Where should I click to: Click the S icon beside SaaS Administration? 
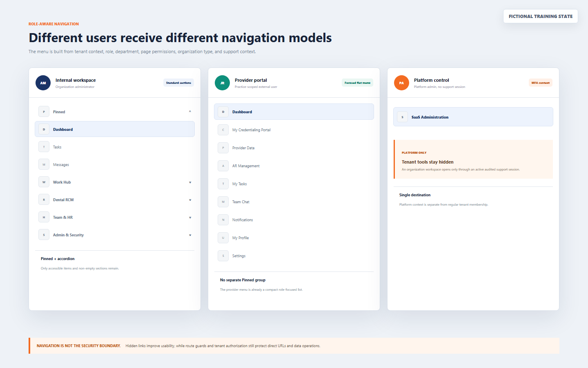pos(402,117)
